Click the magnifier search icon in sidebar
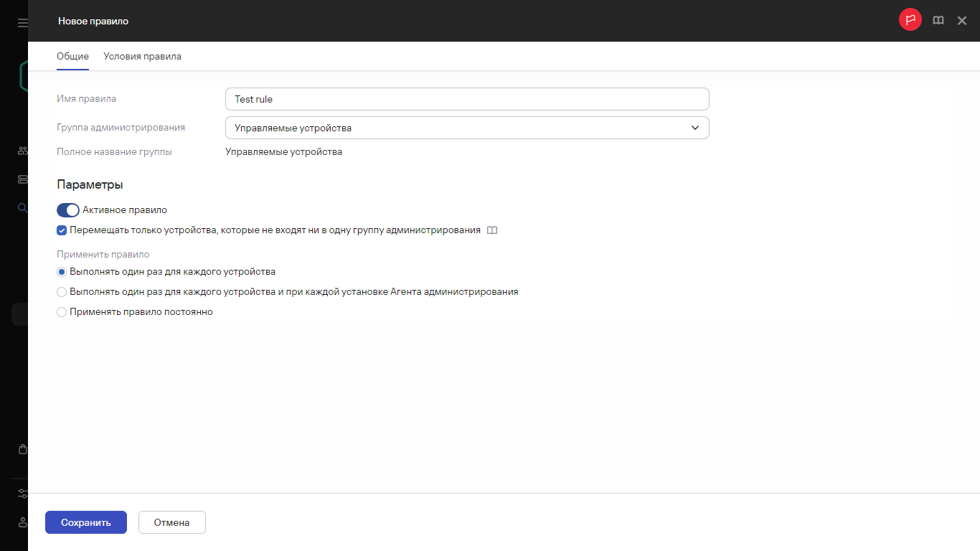 tap(22, 208)
